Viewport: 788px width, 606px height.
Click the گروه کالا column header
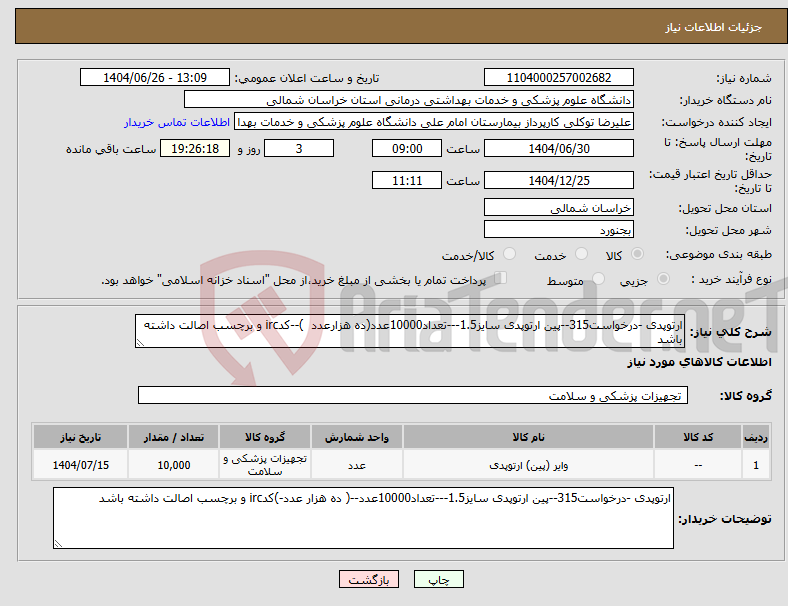265,437
